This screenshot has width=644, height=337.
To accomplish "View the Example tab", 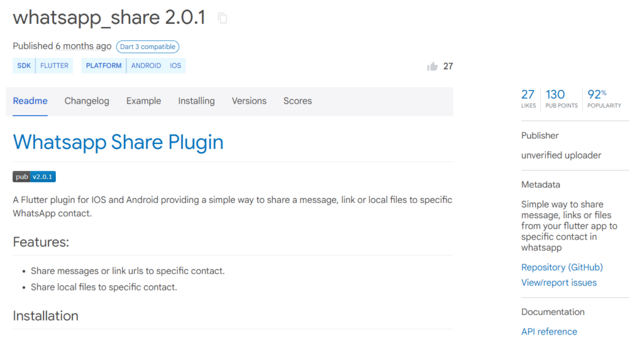I will click(143, 101).
